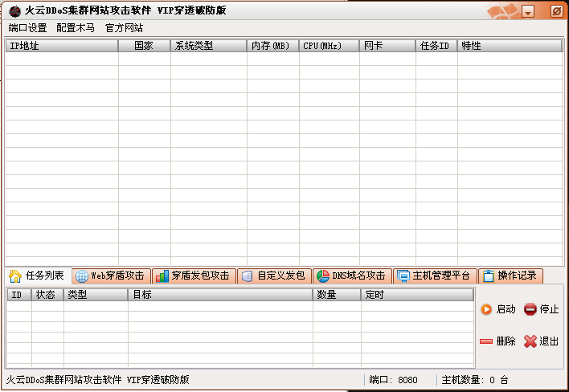Viewport: 569px width, 392px height.
Task: Click the 退出 button with red X
Action: (541, 341)
